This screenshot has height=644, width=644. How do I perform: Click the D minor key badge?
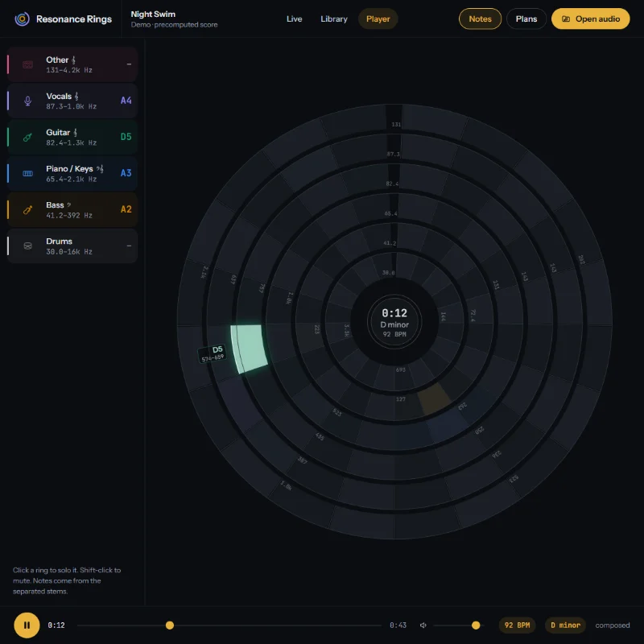[x=565, y=625]
